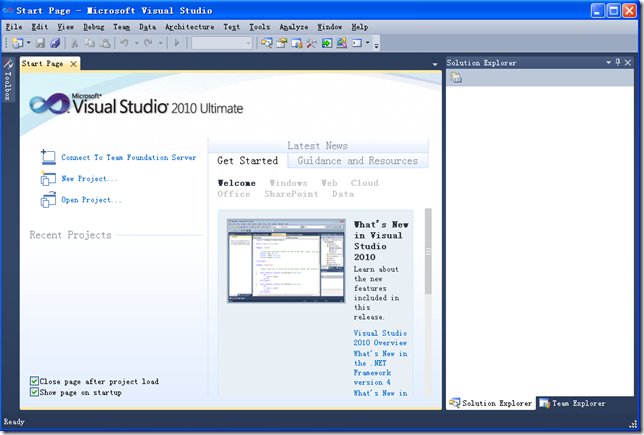Click the Toolbox hammer-and-wrench toolbar icon
Screen dimensions: 644x435
pyautogui.click(x=312, y=43)
